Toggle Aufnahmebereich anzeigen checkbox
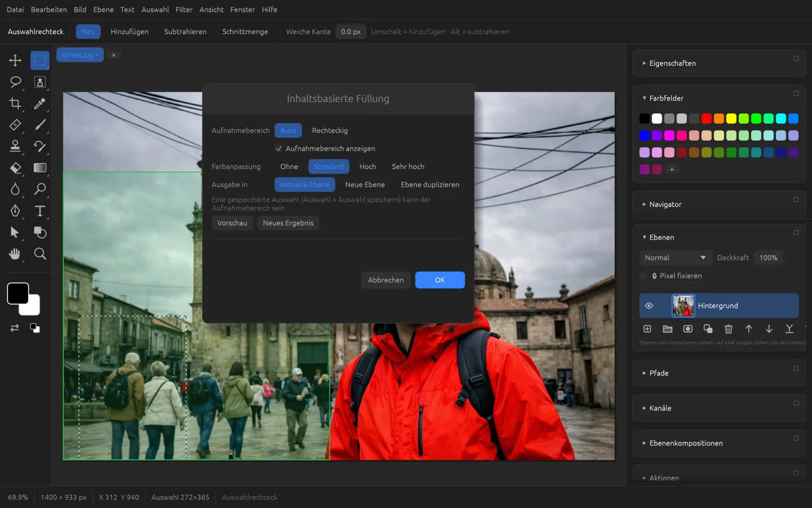The image size is (812, 508). pos(279,149)
